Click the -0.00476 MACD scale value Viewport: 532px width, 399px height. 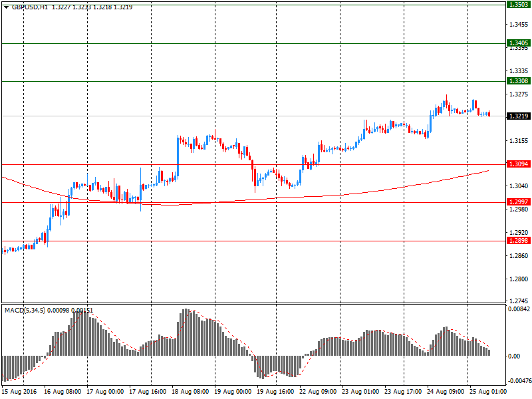click(519, 380)
